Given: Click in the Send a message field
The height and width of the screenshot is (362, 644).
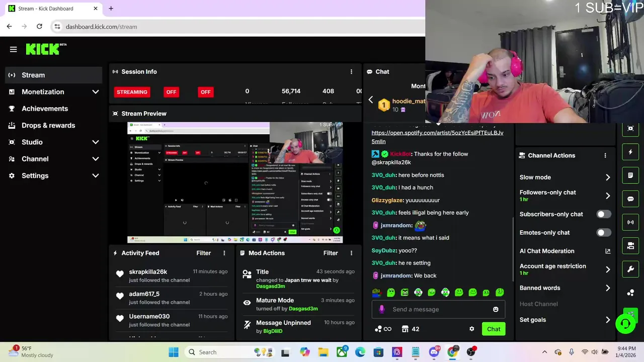Looking at the screenshot, I should click(438, 309).
